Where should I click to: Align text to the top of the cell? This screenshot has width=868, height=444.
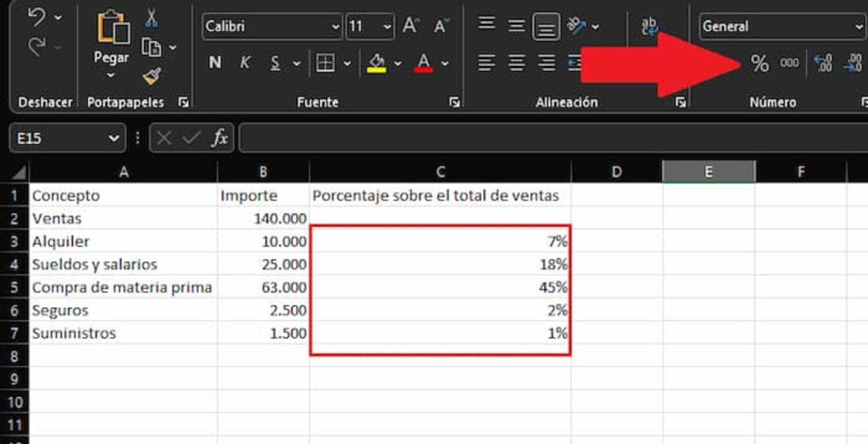[487, 24]
